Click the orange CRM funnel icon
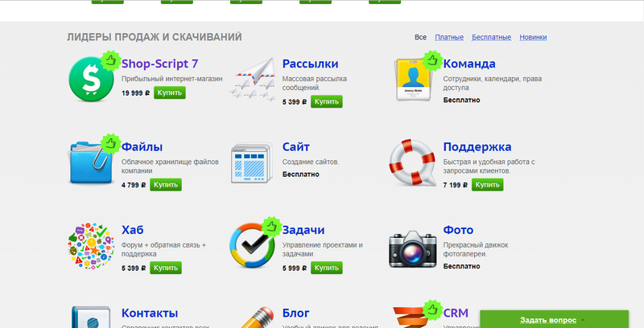644x328 pixels. coord(411,318)
